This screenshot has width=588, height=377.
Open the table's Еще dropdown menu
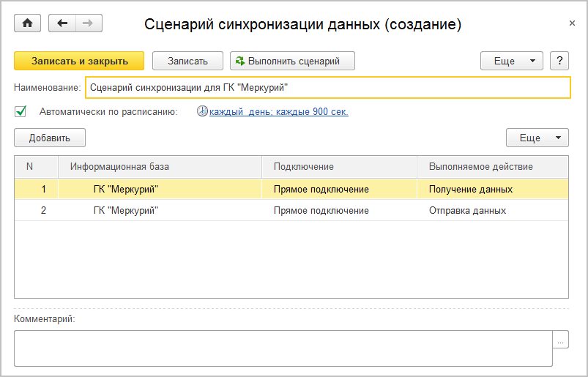click(x=537, y=138)
